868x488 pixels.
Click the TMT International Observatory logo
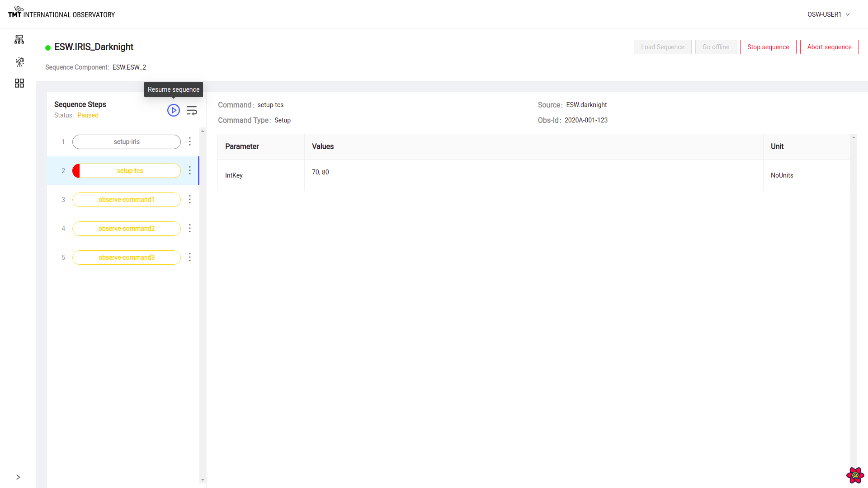(x=61, y=12)
